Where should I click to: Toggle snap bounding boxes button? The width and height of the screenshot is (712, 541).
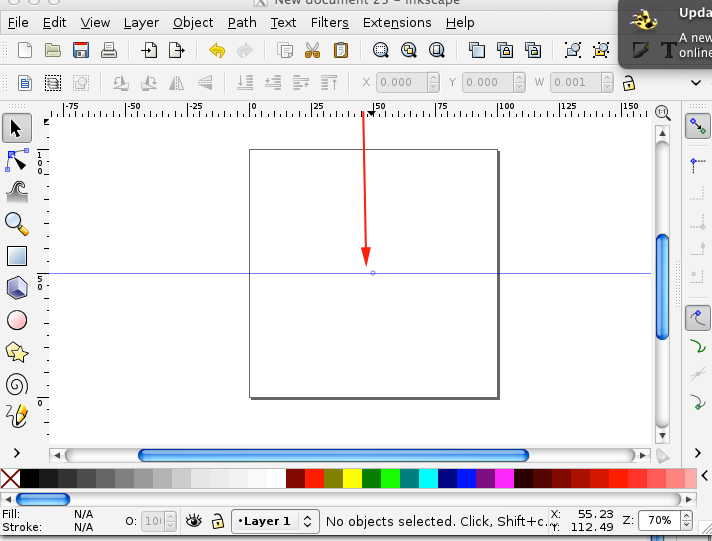pos(697,165)
